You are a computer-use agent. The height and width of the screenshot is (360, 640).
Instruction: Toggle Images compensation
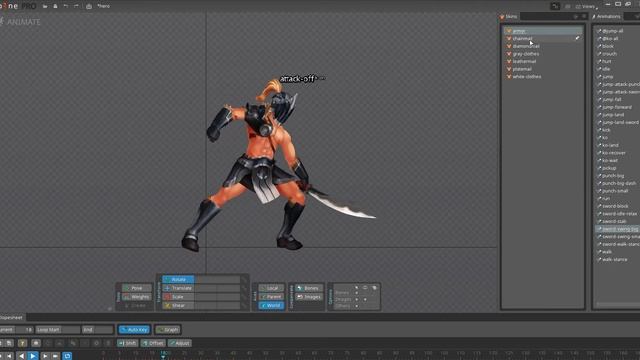[x=309, y=297]
